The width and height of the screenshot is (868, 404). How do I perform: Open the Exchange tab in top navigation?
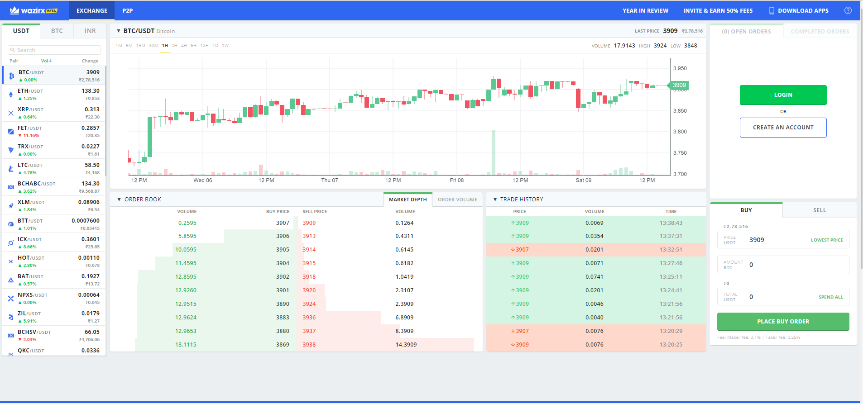[92, 10]
